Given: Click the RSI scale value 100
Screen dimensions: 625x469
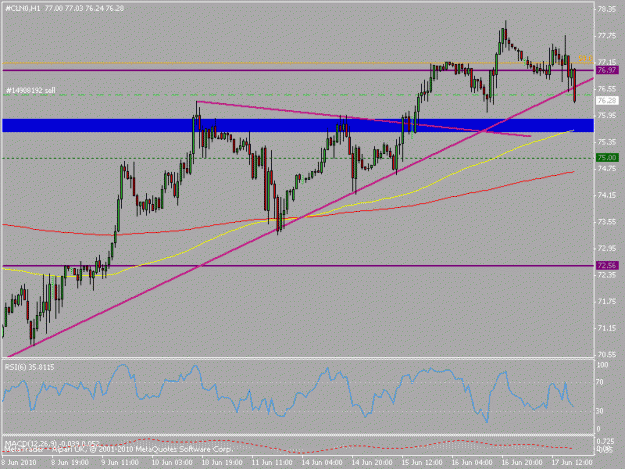Looking at the screenshot, I should 603,365.
